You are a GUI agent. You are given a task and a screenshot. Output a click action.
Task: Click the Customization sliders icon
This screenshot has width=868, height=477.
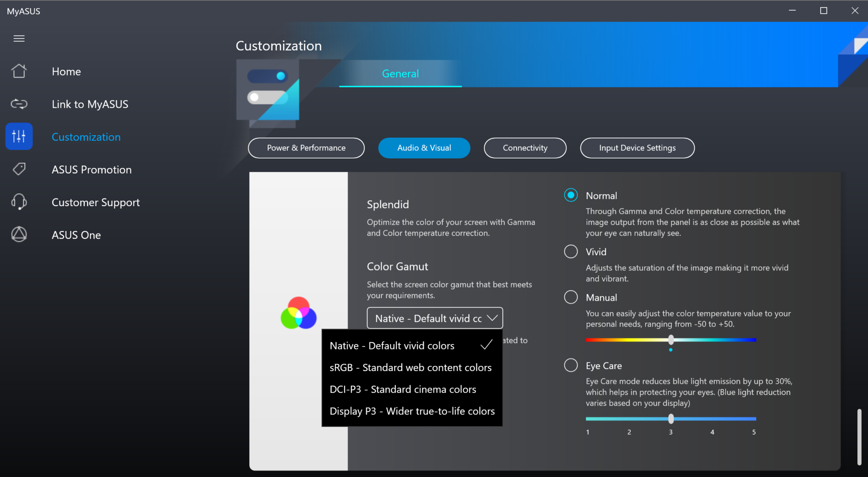click(19, 137)
